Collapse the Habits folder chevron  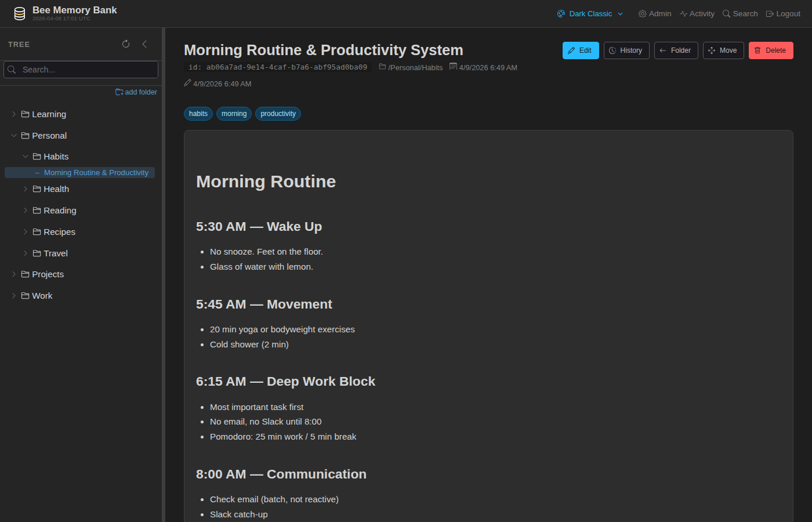(x=26, y=157)
